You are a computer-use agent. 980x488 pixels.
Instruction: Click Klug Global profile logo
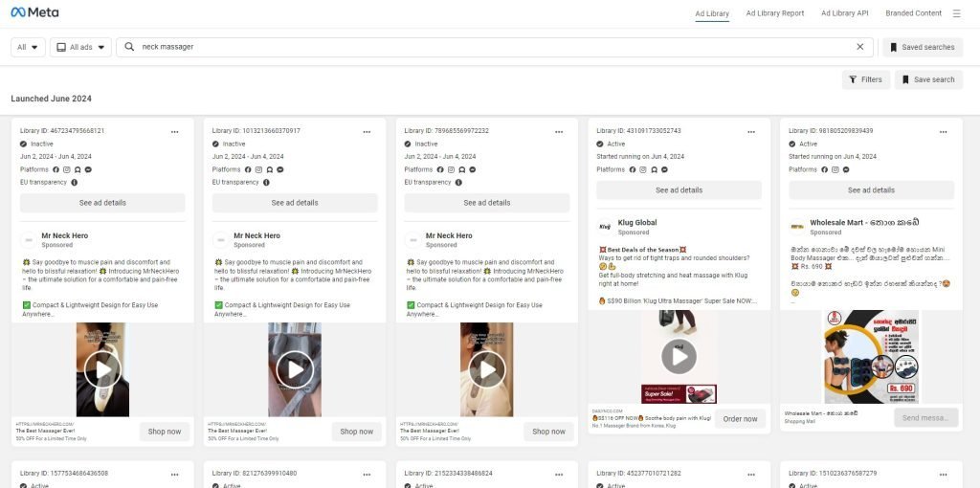(x=605, y=227)
